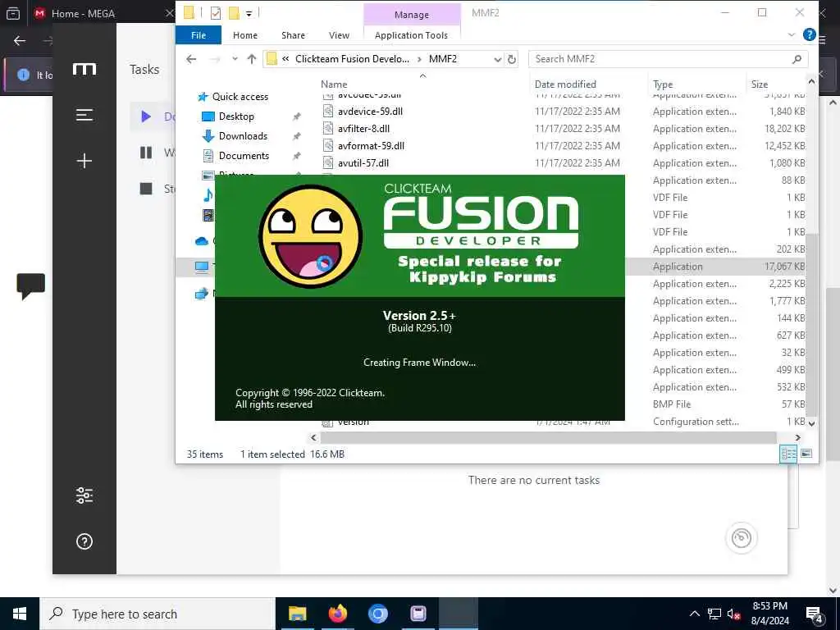840x630 pixels.
Task: Expand the Quick Access Toolbar customize dropdown
Action: point(249,13)
